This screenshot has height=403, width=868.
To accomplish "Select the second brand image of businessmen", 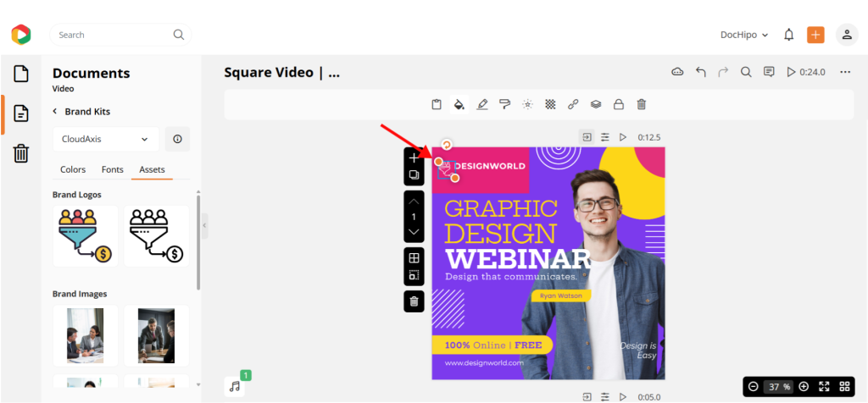I will pos(157,335).
